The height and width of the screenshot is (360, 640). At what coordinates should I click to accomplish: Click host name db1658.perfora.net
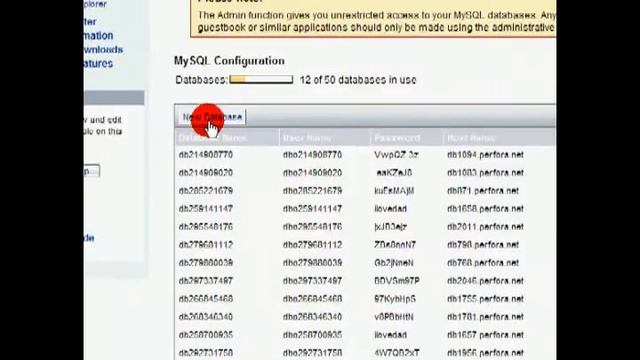(x=485, y=209)
